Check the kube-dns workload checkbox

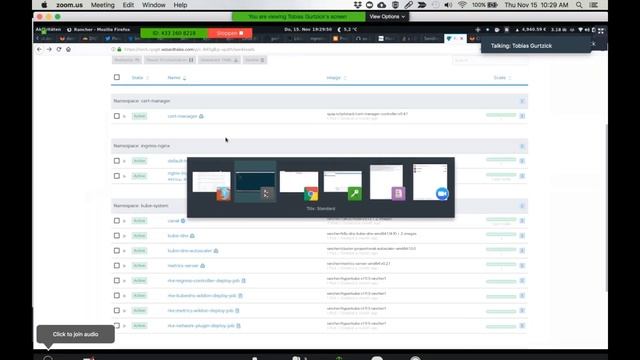(x=117, y=236)
